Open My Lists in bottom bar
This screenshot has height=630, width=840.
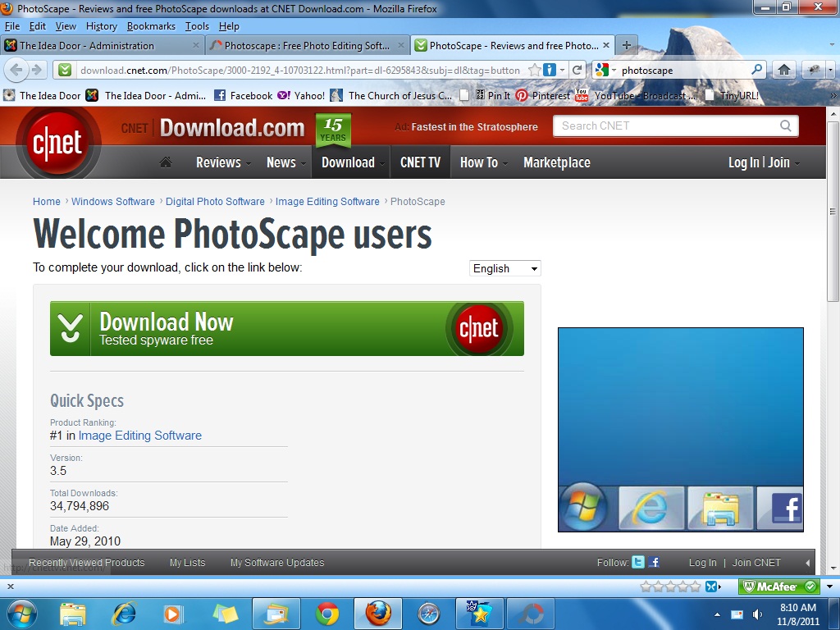pos(188,563)
